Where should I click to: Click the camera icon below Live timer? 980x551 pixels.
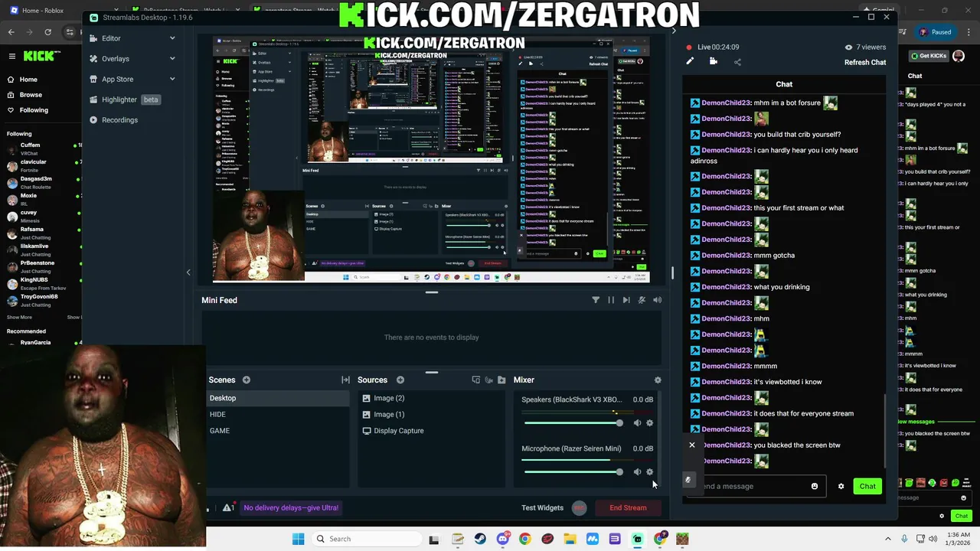tap(714, 62)
